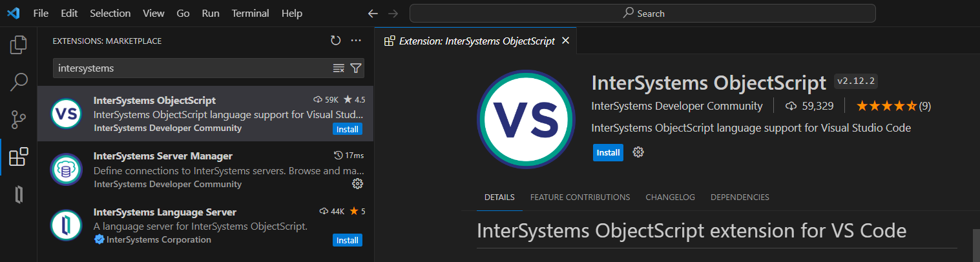This screenshot has width=980, height=262.
Task: Install InterSystems ObjectScript from the list
Action: click(x=348, y=129)
